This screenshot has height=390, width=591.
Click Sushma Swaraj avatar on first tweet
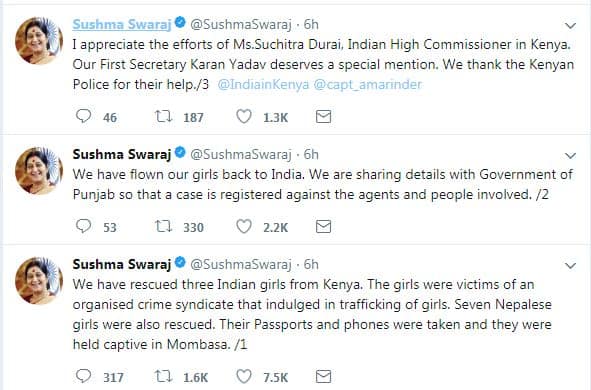click(39, 41)
